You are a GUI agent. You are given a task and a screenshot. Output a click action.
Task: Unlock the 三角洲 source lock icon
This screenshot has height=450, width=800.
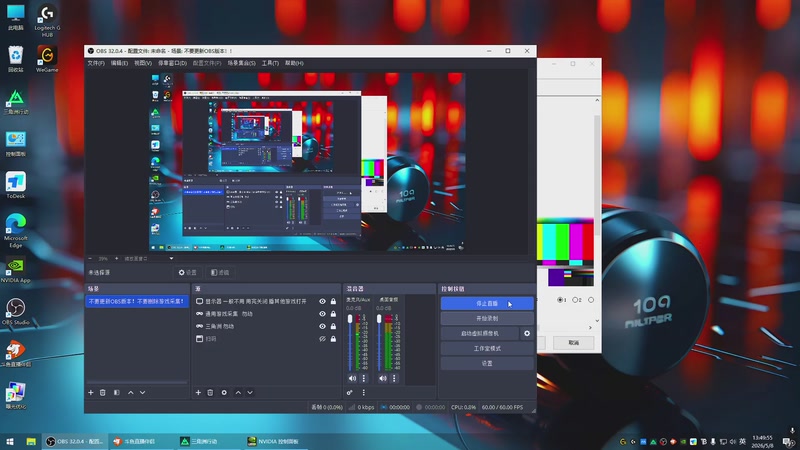coord(333,326)
